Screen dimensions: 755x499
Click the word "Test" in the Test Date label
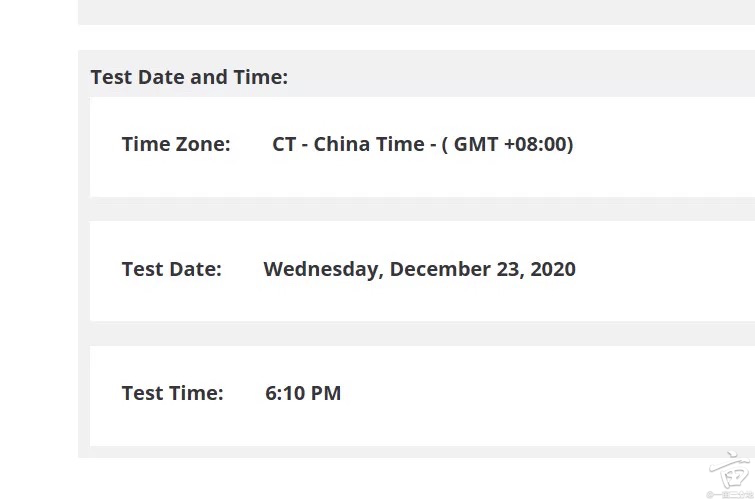141,269
